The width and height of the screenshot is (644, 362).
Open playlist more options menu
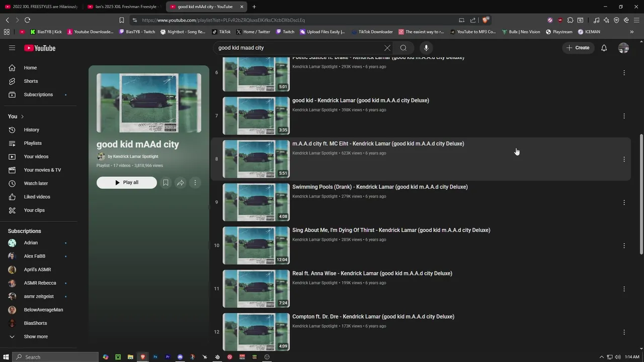point(195,183)
